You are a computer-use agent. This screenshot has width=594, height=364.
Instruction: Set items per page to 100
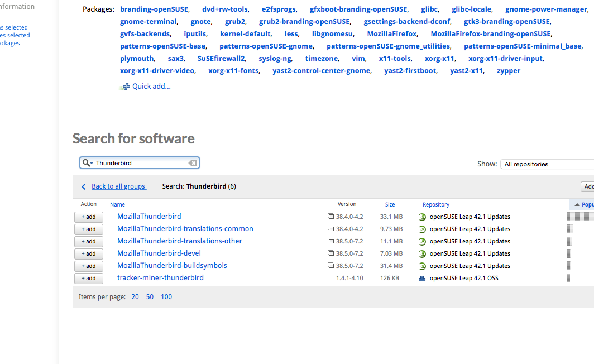[166, 296]
